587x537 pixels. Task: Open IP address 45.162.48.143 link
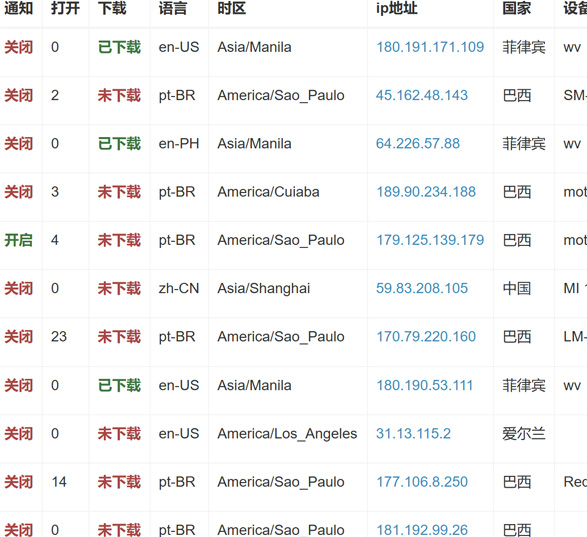(422, 95)
